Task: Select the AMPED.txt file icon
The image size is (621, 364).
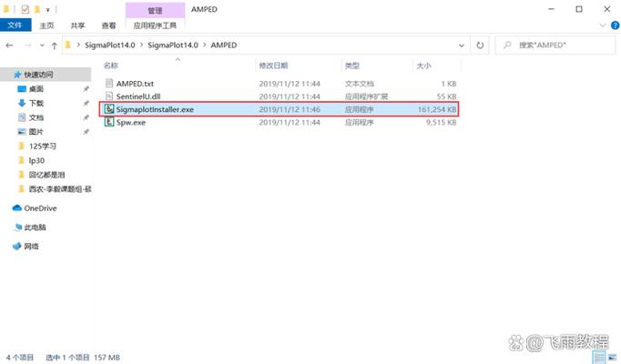Action: click(108, 84)
